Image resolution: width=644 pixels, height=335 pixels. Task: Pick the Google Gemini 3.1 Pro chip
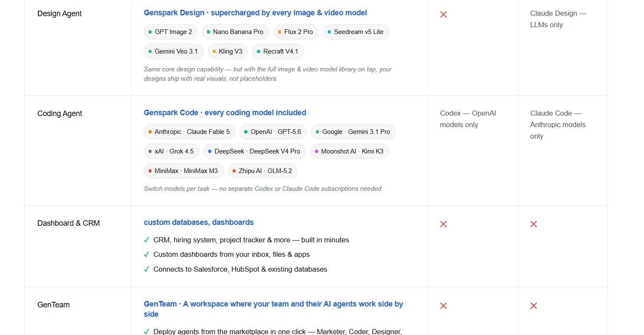point(353,132)
